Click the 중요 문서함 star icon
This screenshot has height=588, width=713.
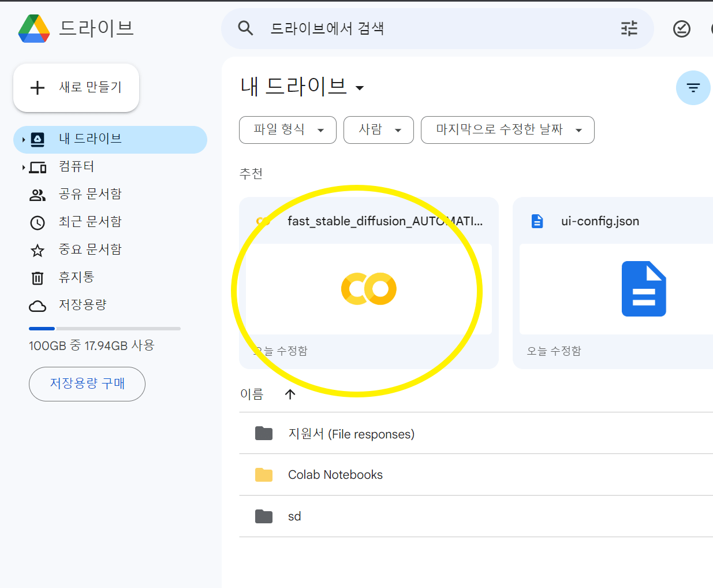[38, 250]
